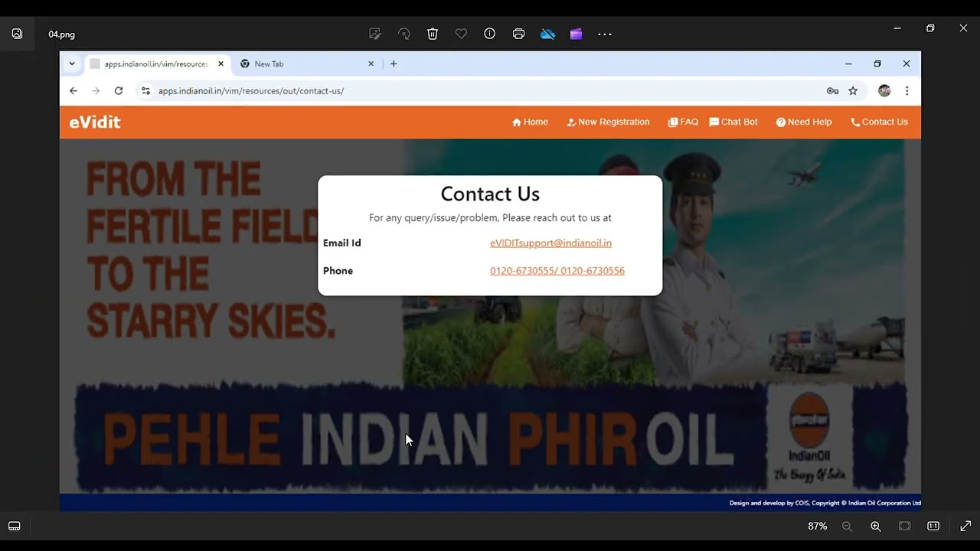980x551 pixels.
Task: Open the password key icon in address bar
Action: 832,90
